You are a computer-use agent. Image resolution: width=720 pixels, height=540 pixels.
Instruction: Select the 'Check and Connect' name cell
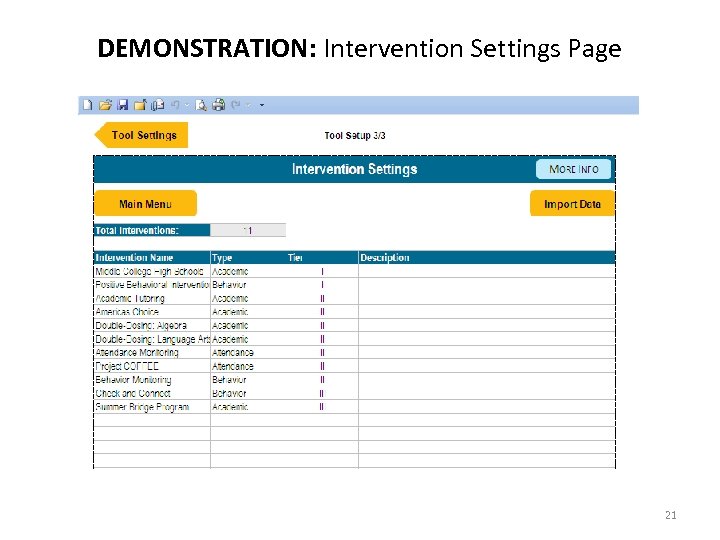152,394
